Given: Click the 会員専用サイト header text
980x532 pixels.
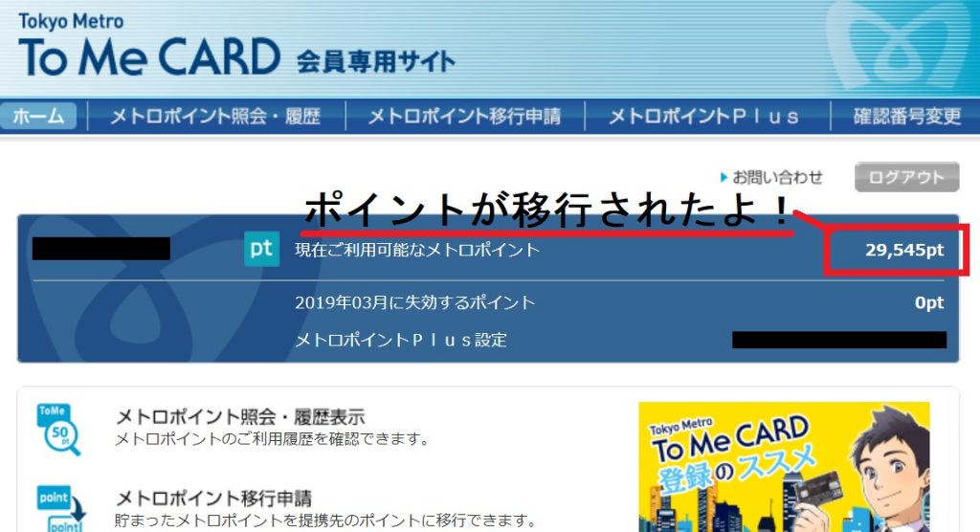Looking at the screenshot, I should pyautogui.click(x=375, y=61).
